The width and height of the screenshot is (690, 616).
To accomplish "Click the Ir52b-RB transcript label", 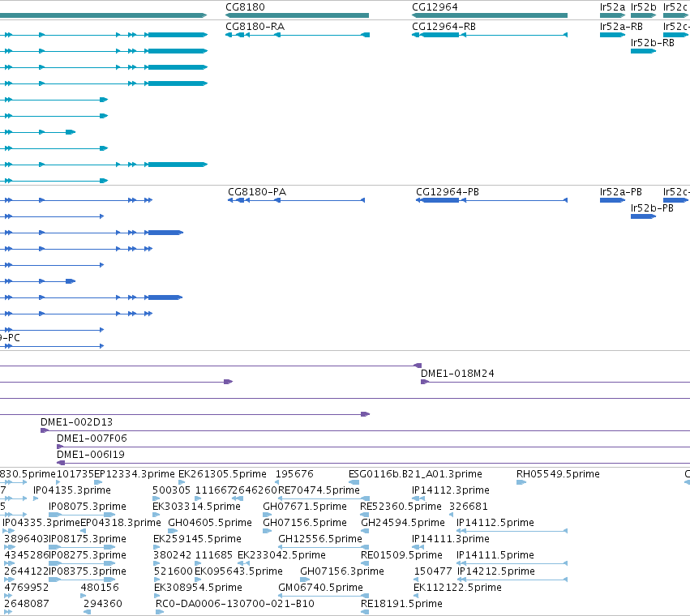I will coord(652,43).
